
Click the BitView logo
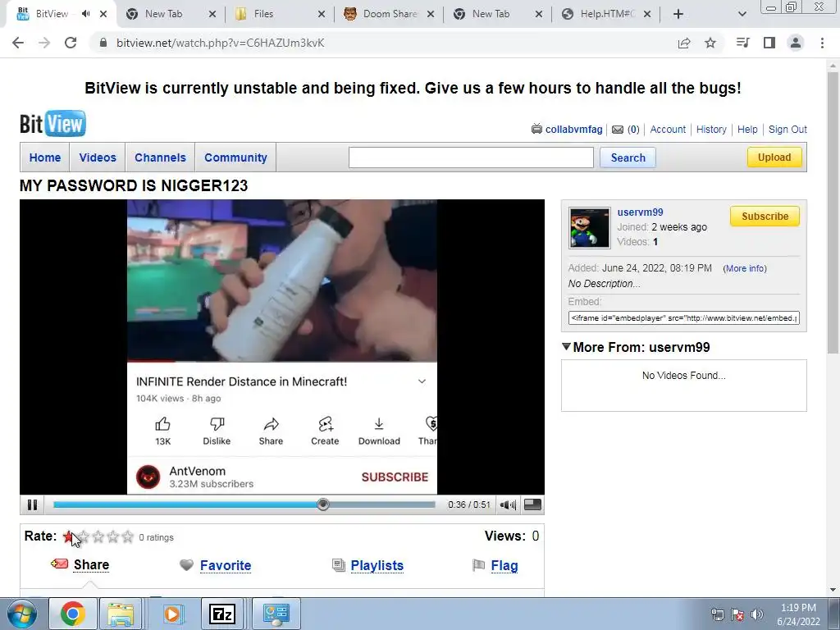tap(52, 124)
